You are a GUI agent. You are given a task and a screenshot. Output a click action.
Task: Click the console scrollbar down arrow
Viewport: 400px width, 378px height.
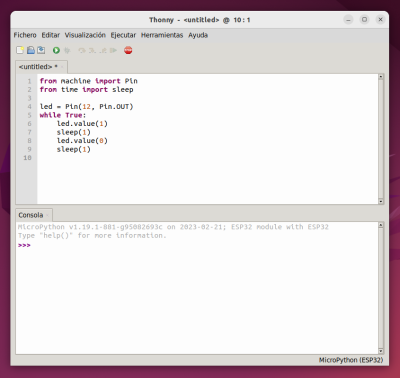(381, 351)
